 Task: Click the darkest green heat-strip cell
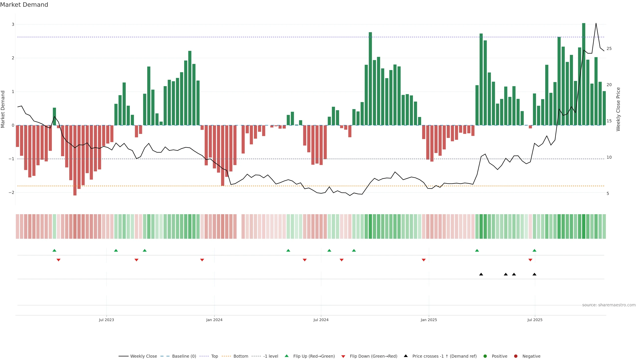click(x=583, y=226)
